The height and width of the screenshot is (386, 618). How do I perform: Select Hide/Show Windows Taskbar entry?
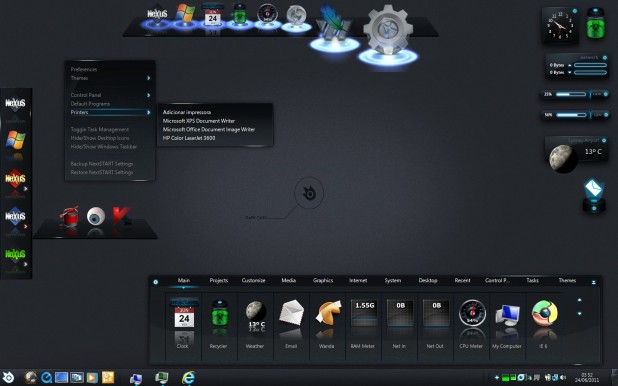coord(104,147)
